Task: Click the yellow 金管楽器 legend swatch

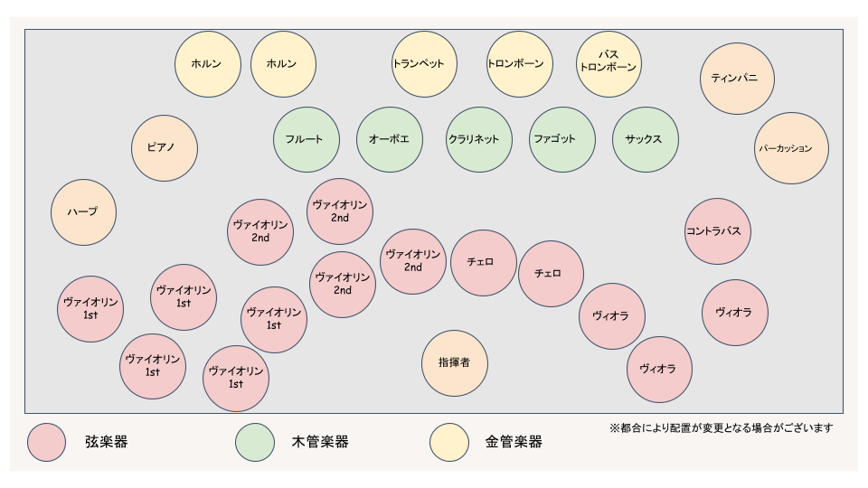Action: point(449,443)
